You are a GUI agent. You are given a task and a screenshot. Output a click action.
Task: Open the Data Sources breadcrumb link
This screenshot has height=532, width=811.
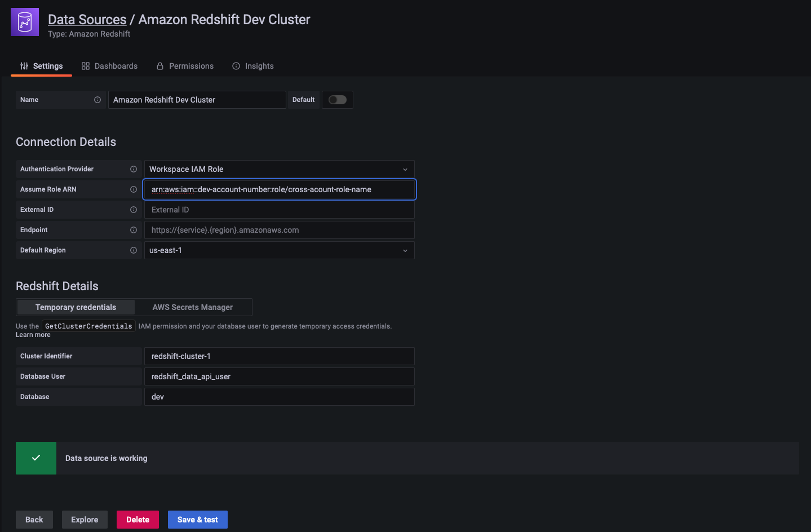(x=87, y=20)
